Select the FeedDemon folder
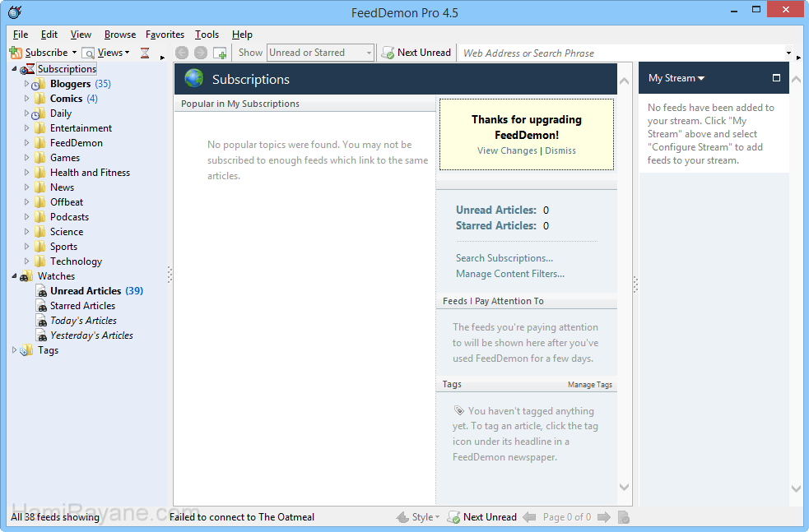 76,143
